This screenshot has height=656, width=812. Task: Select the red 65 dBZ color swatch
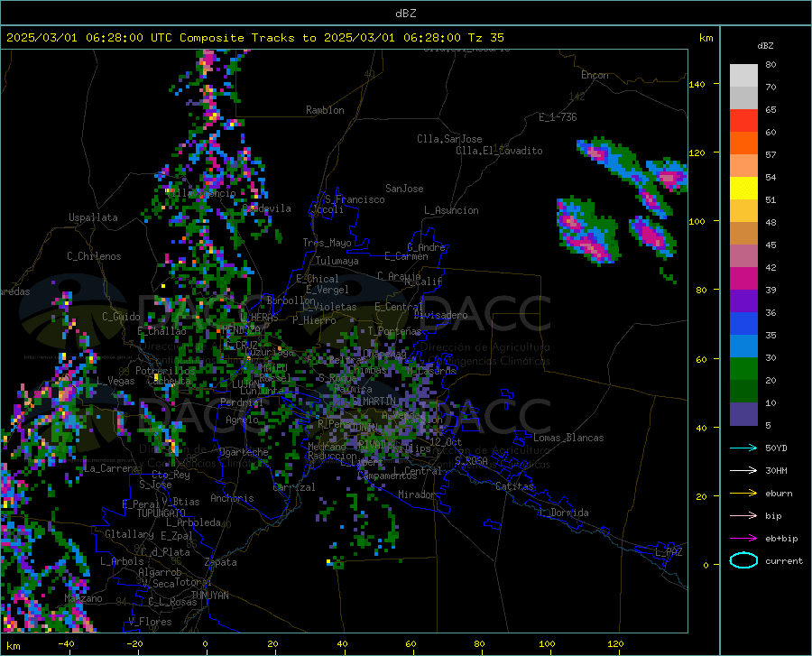(x=743, y=120)
